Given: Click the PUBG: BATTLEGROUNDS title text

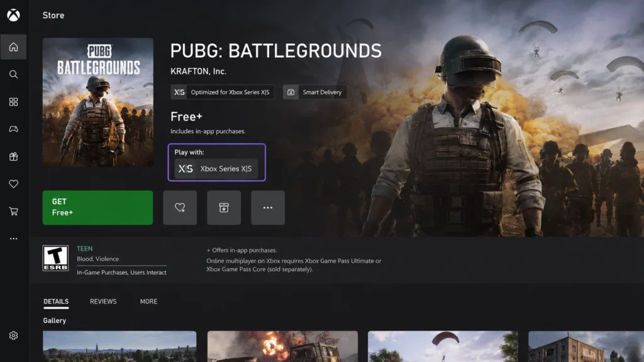Looking at the screenshot, I should click(276, 51).
